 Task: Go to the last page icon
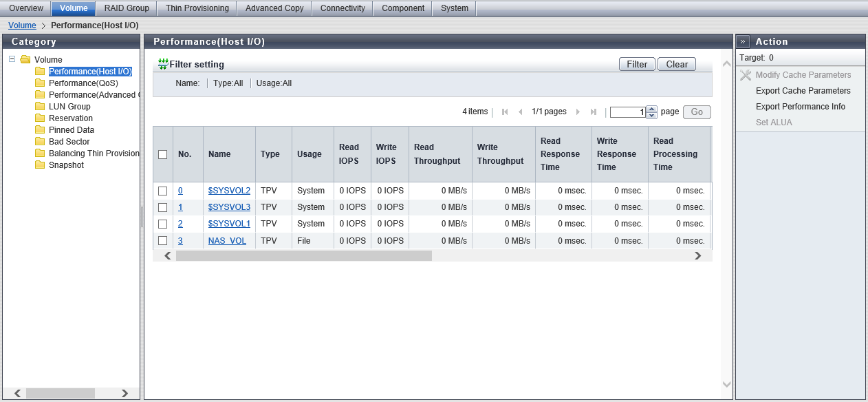pos(594,112)
